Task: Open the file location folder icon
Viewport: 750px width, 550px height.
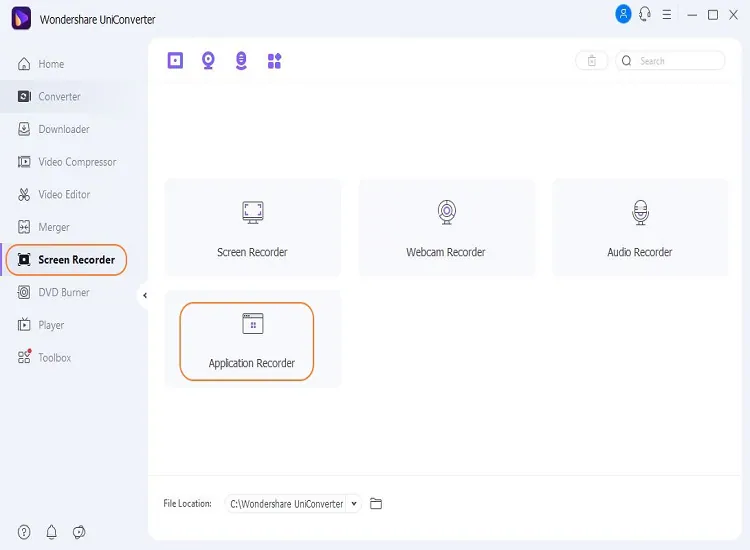Action: (x=376, y=504)
